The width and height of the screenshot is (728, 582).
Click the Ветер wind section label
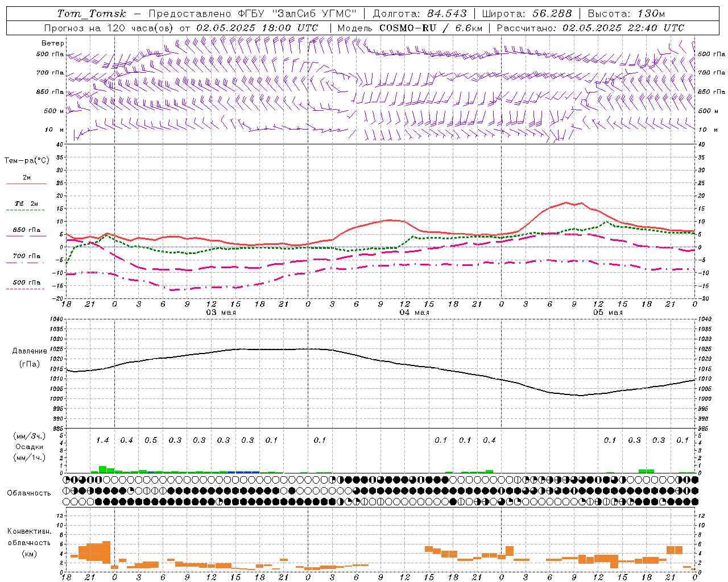(53, 43)
